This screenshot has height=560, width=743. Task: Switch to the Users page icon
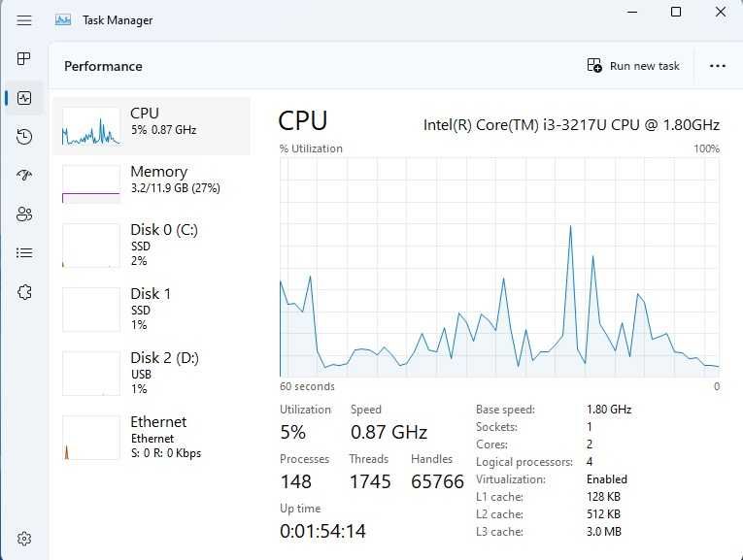pos(24,214)
